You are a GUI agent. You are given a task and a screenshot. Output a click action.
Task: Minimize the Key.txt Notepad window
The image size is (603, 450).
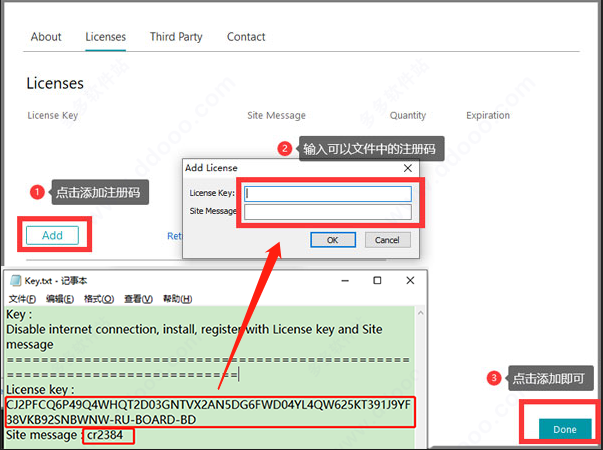tap(340, 281)
